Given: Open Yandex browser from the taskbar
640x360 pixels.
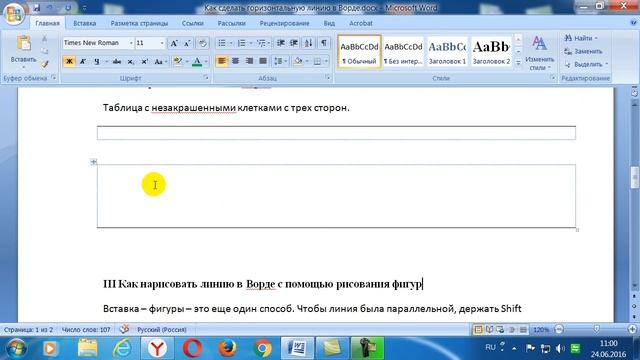Looking at the screenshot, I should pos(157,348).
